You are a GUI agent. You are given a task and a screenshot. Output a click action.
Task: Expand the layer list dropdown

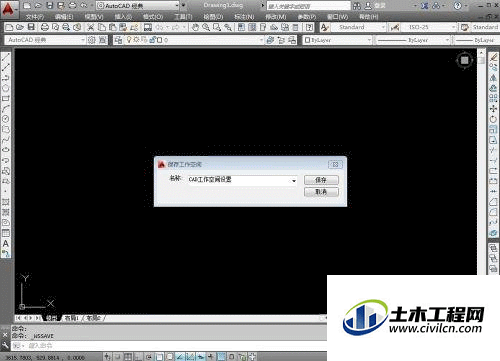point(261,40)
